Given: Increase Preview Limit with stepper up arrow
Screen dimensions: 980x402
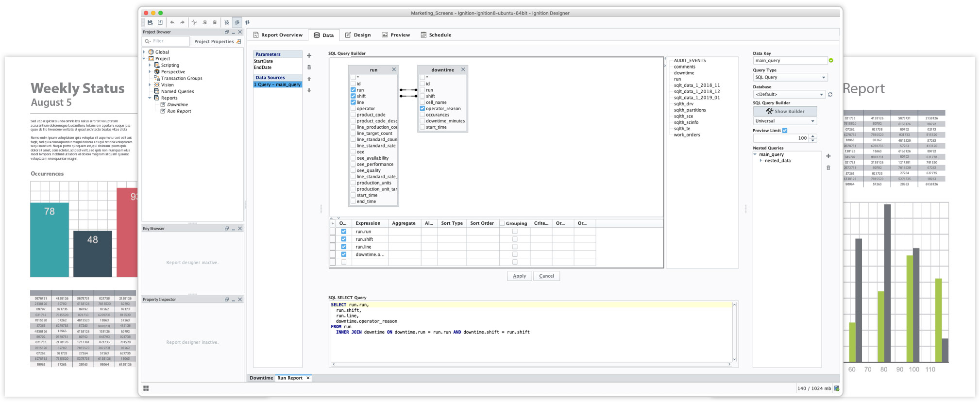Looking at the screenshot, I should pyautogui.click(x=813, y=136).
